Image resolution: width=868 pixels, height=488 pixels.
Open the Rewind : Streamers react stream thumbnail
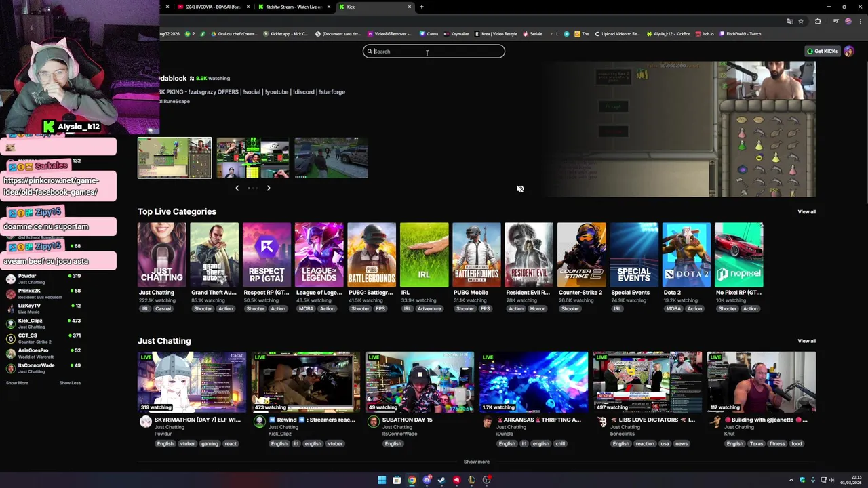pyautogui.click(x=306, y=382)
